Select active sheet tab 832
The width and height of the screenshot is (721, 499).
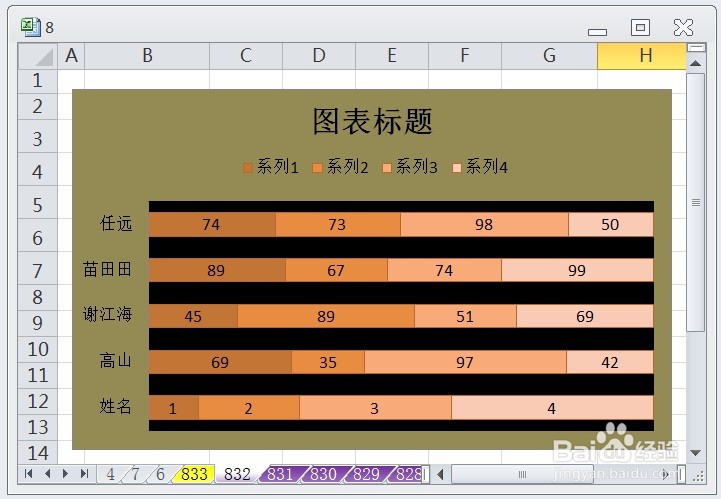(237, 474)
